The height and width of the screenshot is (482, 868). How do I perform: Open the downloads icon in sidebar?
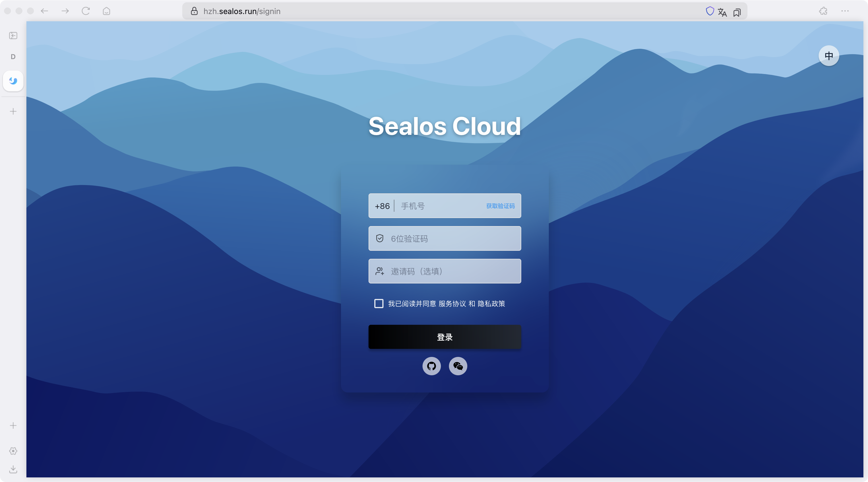pos(13,469)
